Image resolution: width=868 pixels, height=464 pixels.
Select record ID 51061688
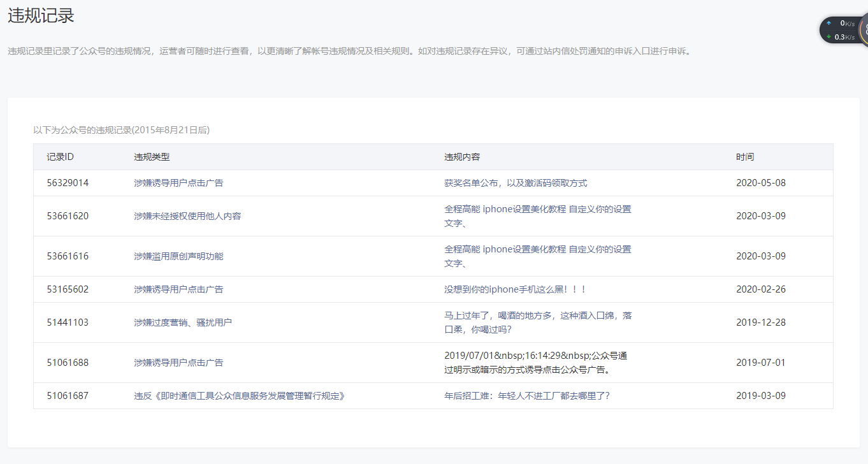(x=68, y=363)
